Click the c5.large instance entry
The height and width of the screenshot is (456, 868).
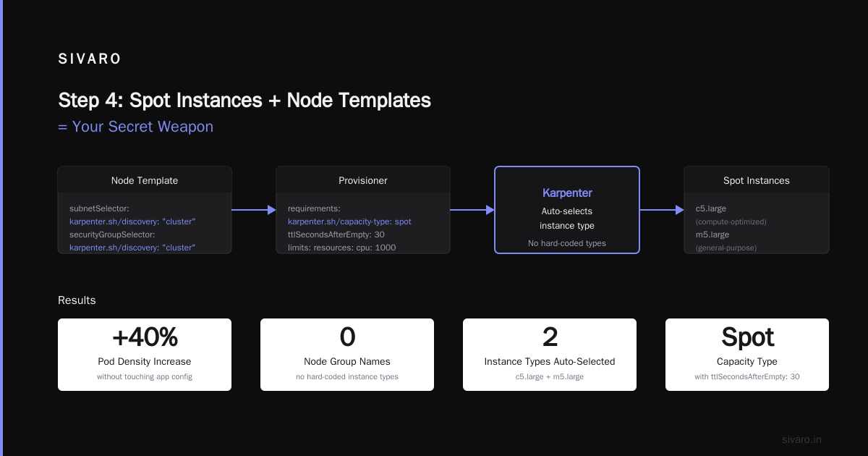point(711,208)
